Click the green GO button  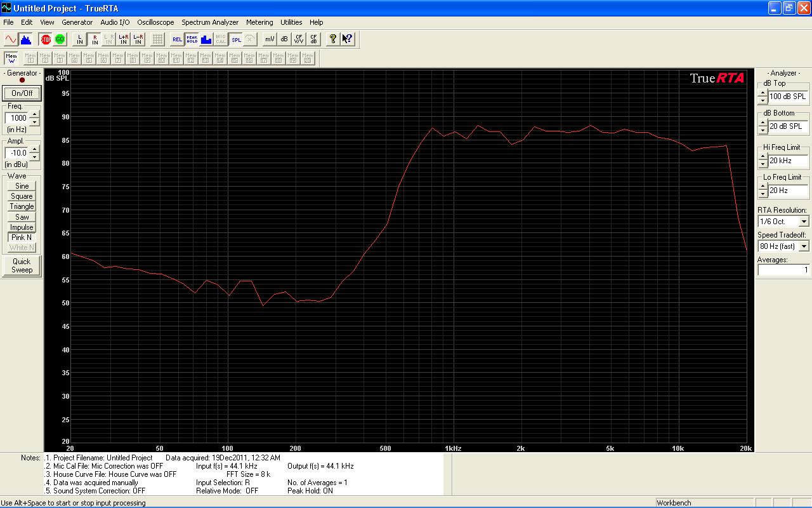click(x=60, y=39)
